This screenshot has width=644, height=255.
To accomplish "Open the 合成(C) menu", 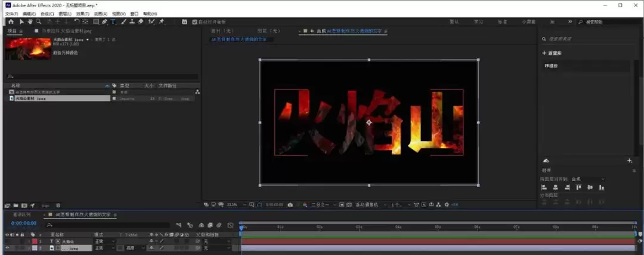I will tap(47, 14).
